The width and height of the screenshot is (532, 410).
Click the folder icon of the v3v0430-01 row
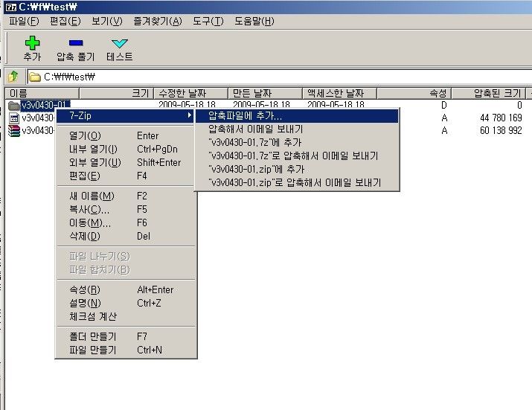click(13, 105)
